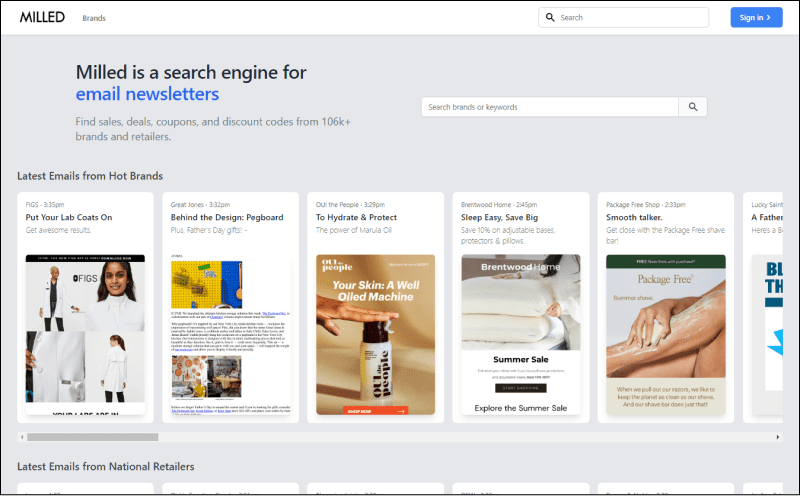The width and height of the screenshot is (800, 496).
Task: Click 'Get close with the Package Free shave bar' snippet
Action: [665, 235]
